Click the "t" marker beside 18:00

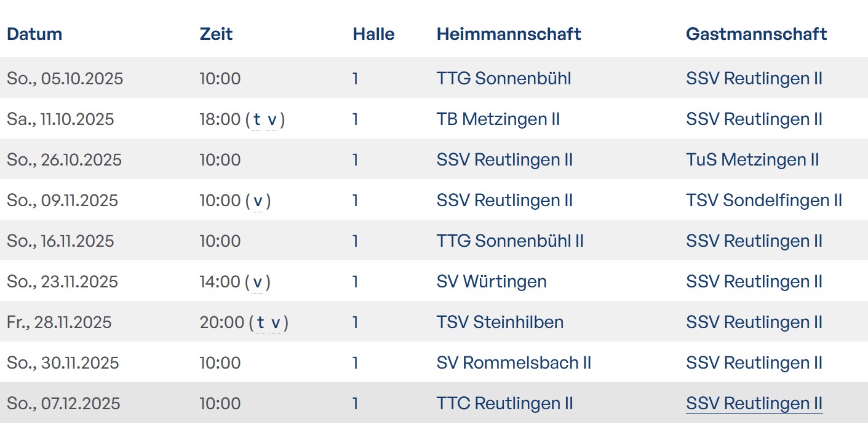pyautogui.click(x=257, y=119)
